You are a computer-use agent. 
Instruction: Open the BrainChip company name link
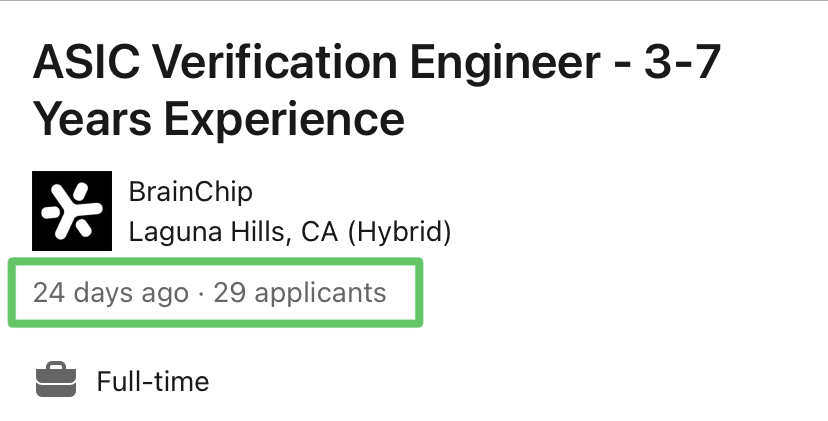[190, 191]
